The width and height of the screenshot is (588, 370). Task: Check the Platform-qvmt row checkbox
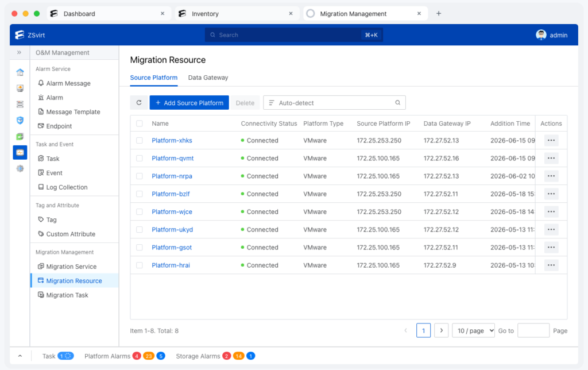click(140, 159)
